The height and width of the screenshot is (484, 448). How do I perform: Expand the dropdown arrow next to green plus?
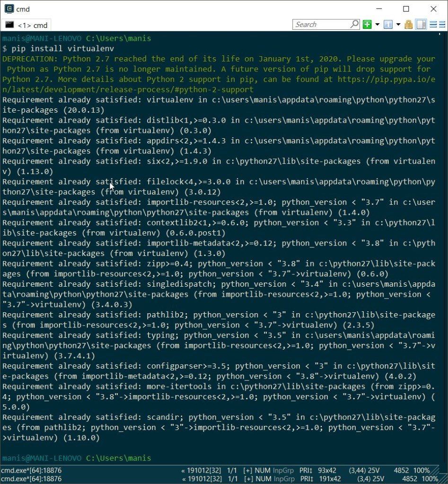378,25
